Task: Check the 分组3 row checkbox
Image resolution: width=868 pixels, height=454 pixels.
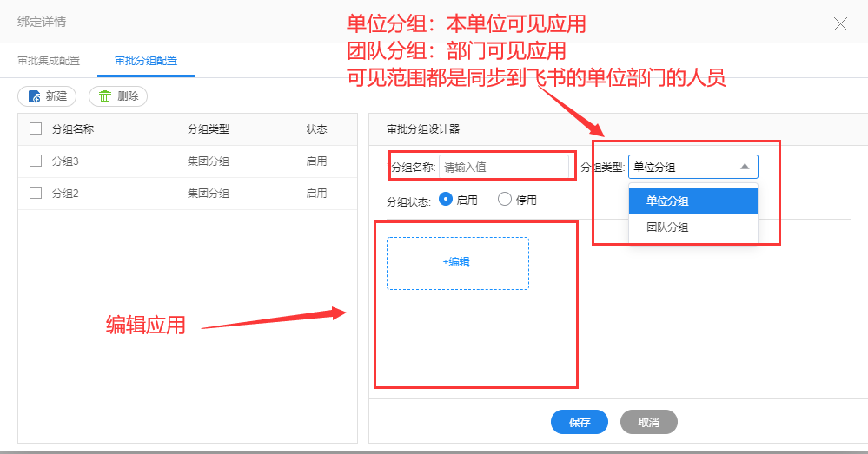Action: (x=36, y=161)
